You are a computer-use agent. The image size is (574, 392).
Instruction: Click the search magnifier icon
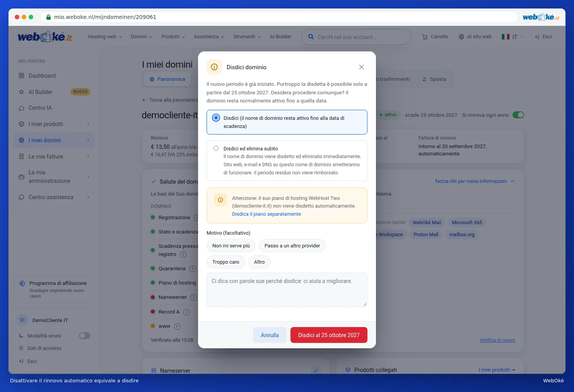tap(311, 37)
